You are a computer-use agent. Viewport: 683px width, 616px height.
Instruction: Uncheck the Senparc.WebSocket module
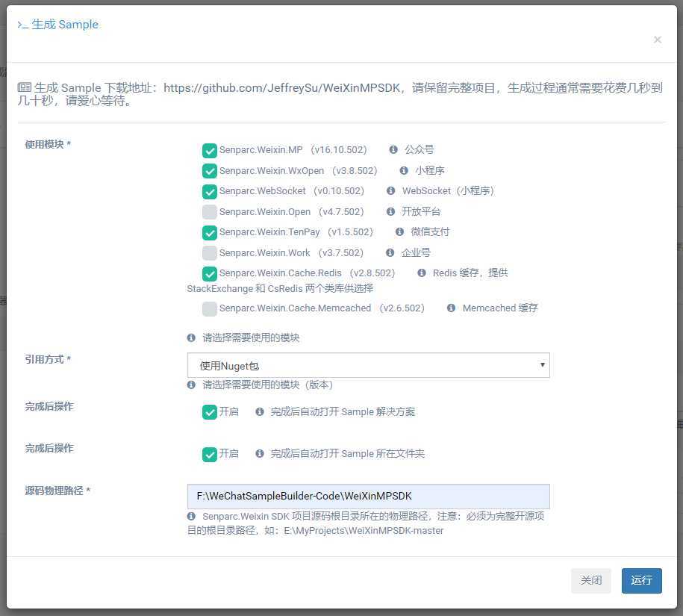click(x=210, y=192)
